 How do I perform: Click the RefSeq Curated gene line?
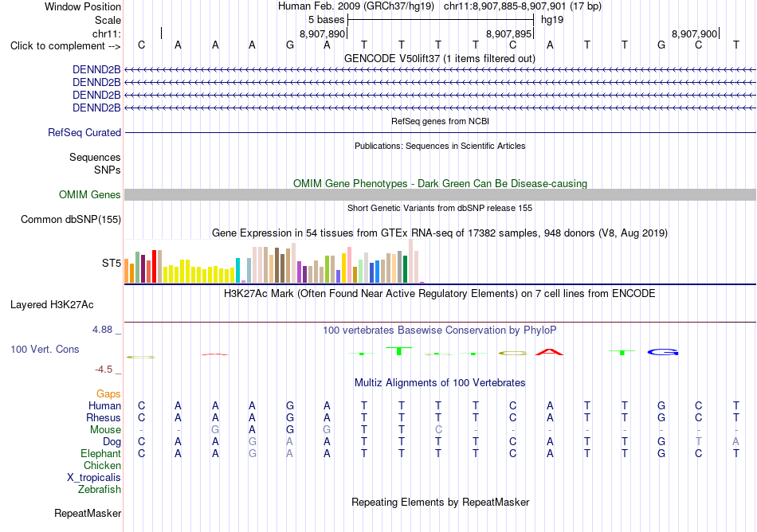[440, 133]
